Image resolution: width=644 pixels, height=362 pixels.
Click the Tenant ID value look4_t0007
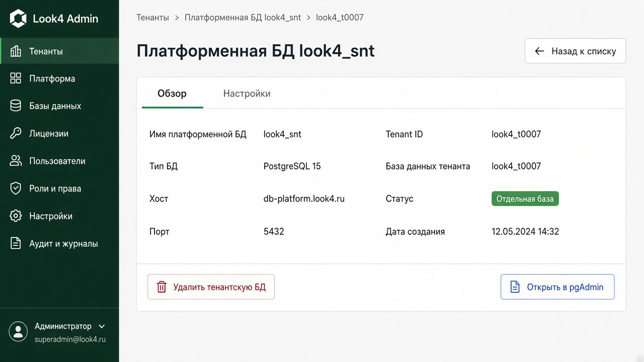pos(516,134)
